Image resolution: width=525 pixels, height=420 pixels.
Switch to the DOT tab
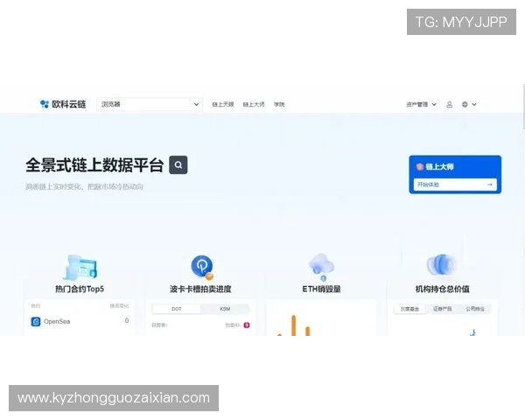point(177,309)
